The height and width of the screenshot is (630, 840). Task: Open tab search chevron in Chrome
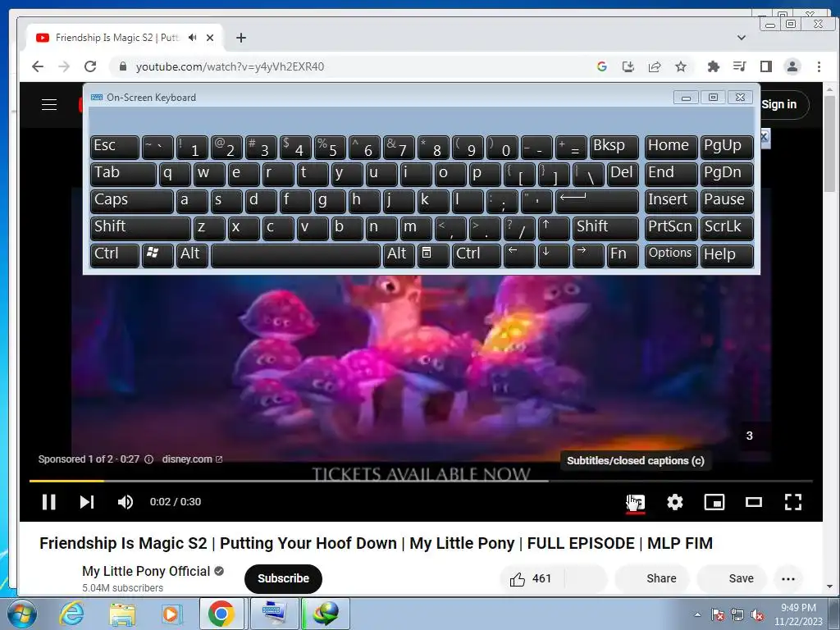tap(742, 38)
